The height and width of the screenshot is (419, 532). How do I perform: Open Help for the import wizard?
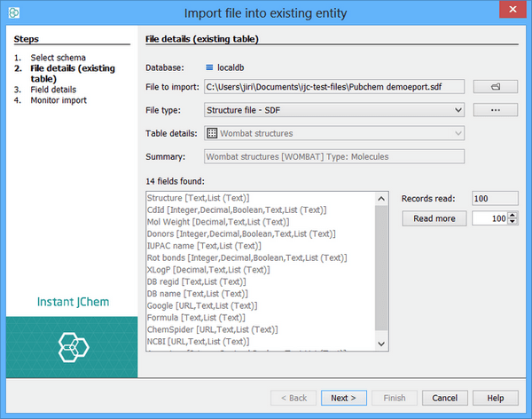(496, 398)
